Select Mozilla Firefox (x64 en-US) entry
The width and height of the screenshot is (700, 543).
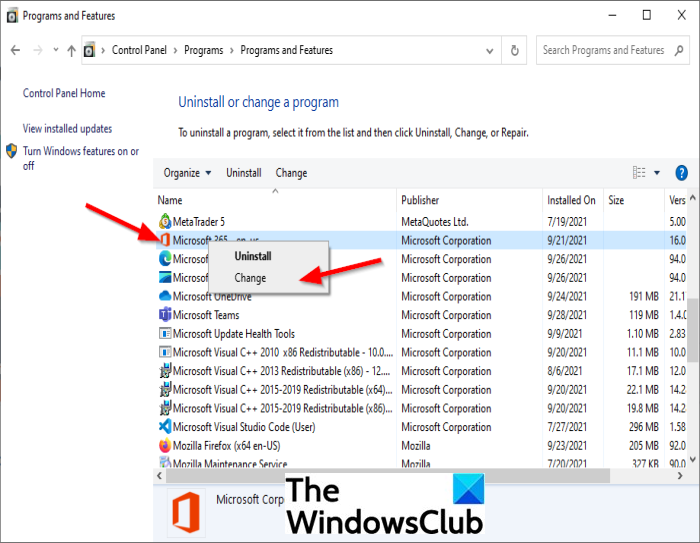click(226, 446)
